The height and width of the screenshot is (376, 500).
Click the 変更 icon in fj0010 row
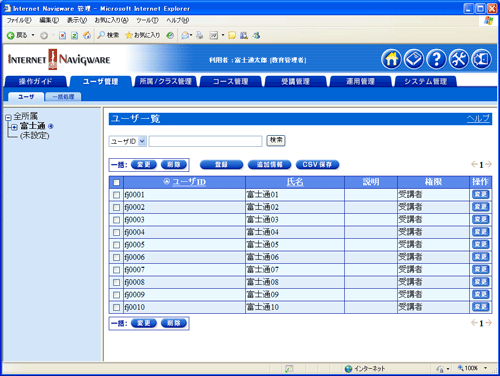coord(480,307)
